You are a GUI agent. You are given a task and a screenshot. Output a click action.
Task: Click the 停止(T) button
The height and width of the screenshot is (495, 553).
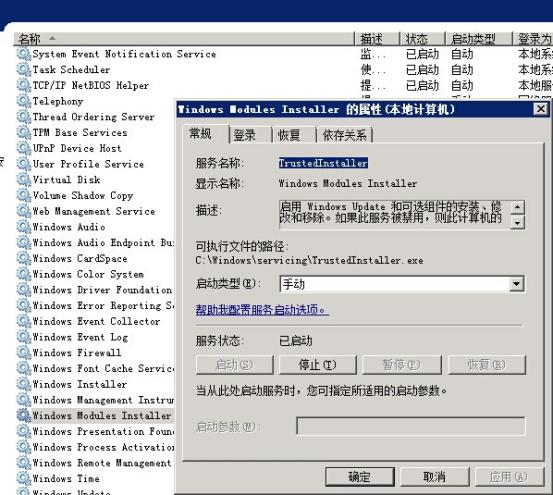[x=318, y=365]
